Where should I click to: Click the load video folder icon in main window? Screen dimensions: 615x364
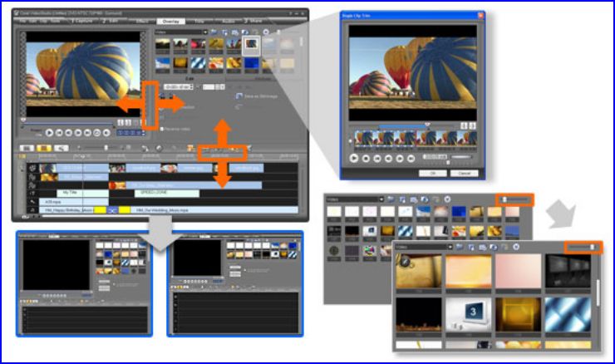(214, 32)
